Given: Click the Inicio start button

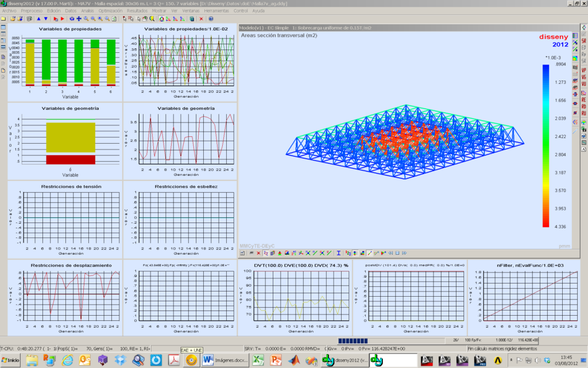Looking at the screenshot, I should [x=11, y=361].
